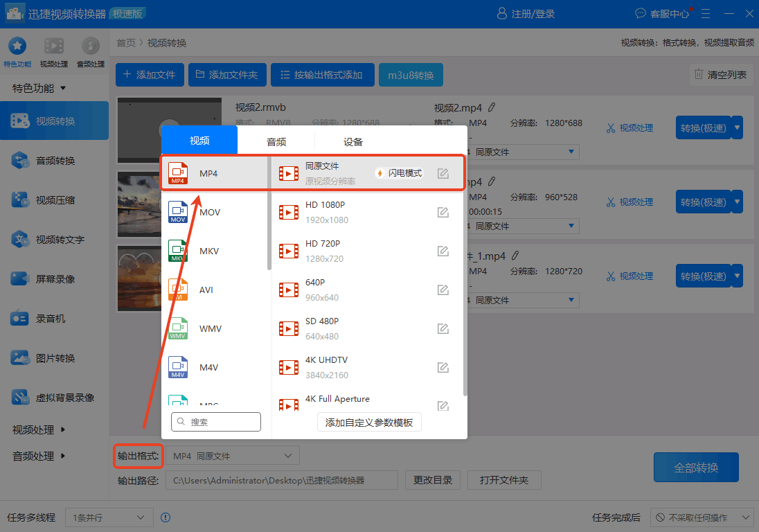Screen dimensions: 759x532
Task: Click the m3u8转换 button
Action: pos(411,74)
